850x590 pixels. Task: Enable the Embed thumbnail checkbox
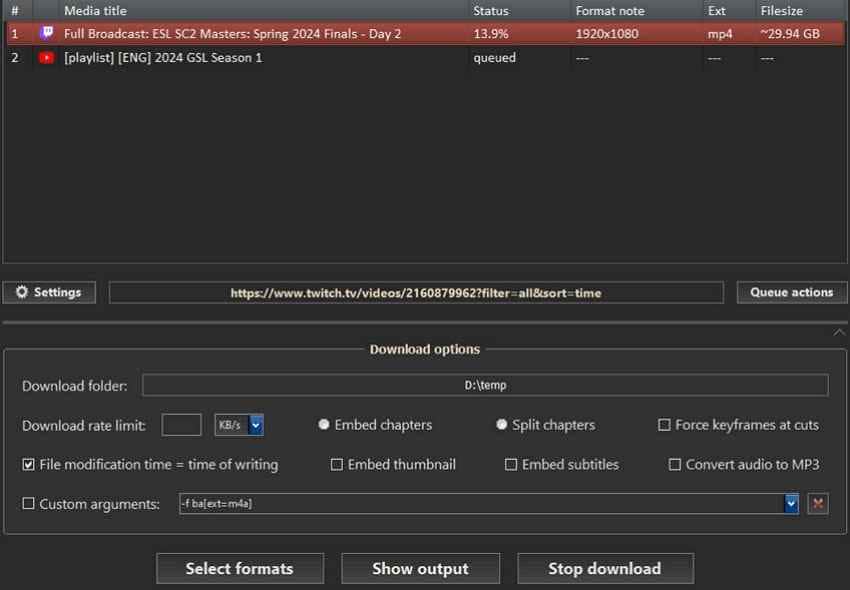point(337,465)
